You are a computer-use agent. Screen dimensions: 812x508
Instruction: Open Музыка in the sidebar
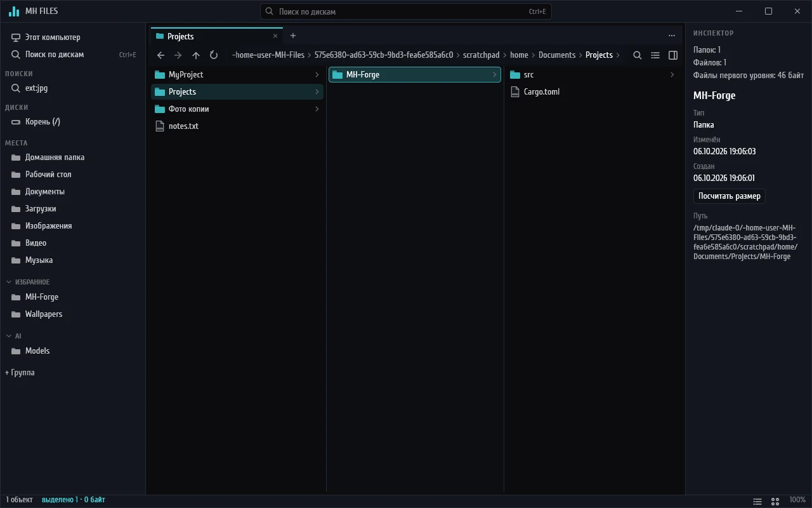pos(73,260)
